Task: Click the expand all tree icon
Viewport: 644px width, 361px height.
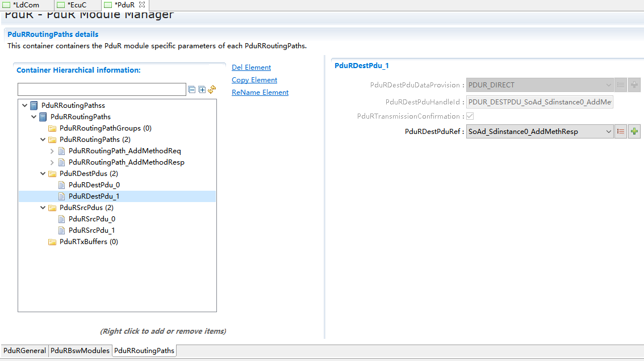Action: 202,90
